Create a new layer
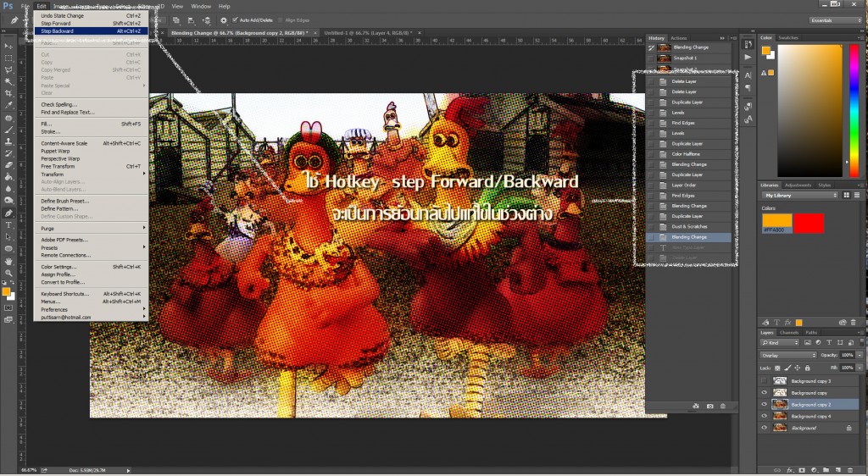The width and height of the screenshot is (868, 476). click(x=837, y=470)
